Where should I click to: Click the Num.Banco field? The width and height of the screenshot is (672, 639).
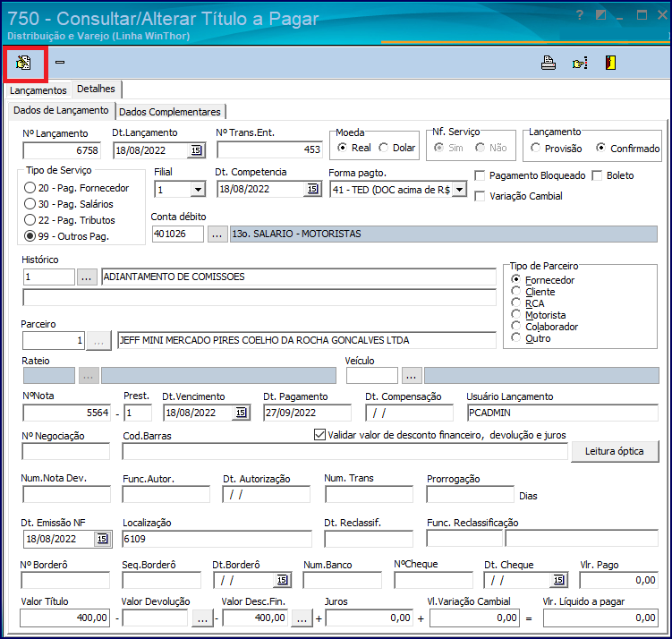pos(342,580)
